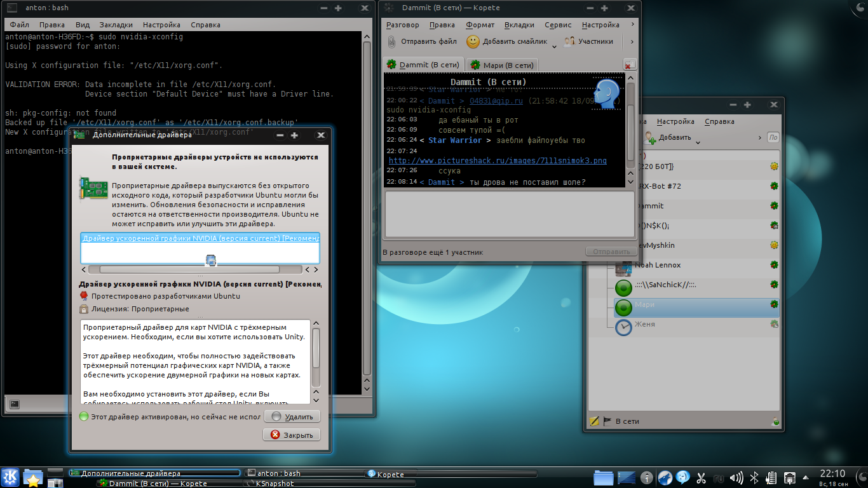The image size is (868, 488).
Task: Switch to KSnapshot in the taskbar
Action: (x=329, y=484)
